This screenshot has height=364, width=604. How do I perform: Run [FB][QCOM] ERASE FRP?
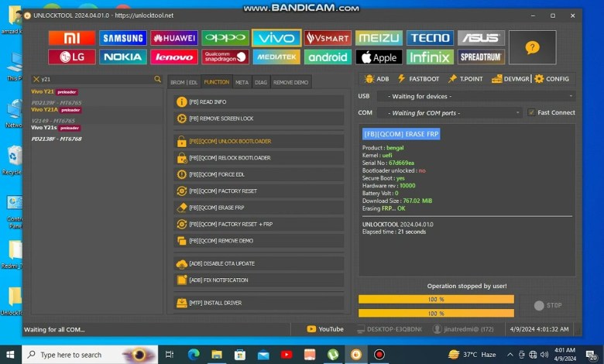click(x=259, y=208)
